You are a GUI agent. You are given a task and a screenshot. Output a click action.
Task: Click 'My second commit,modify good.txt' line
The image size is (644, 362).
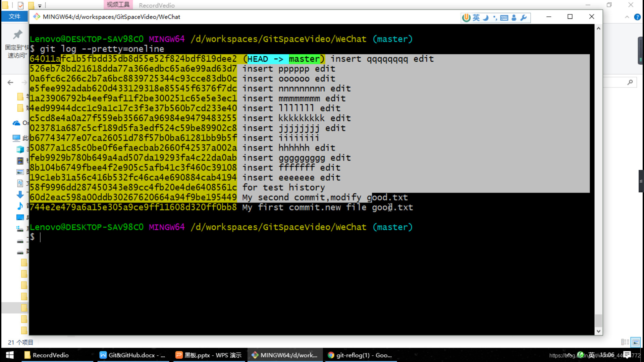pyautogui.click(x=325, y=198)
